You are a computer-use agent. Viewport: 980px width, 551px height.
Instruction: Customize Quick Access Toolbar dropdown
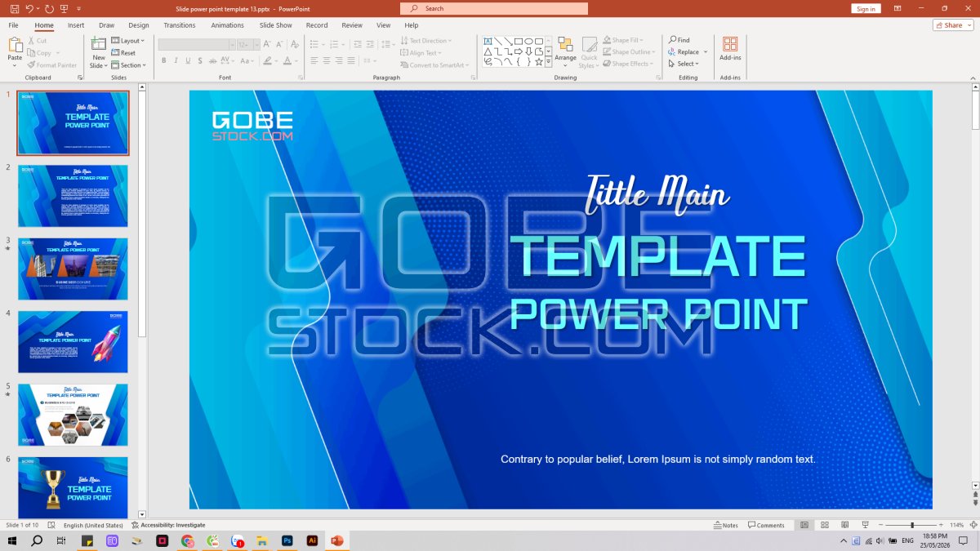point(78,8)
